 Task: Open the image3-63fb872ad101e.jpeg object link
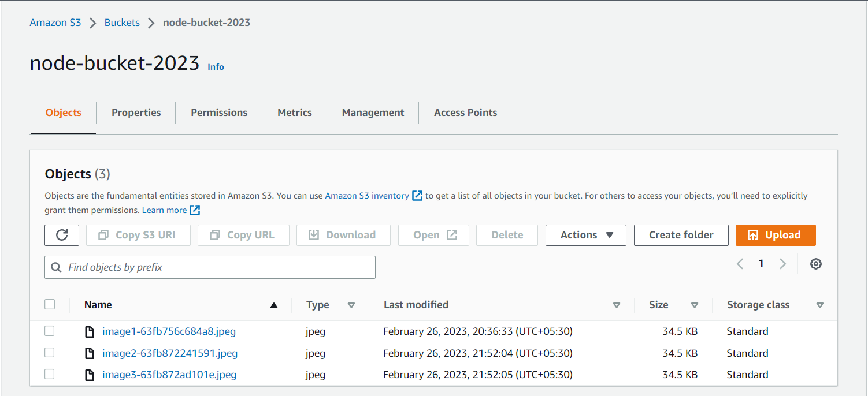(x=169, y=375)
